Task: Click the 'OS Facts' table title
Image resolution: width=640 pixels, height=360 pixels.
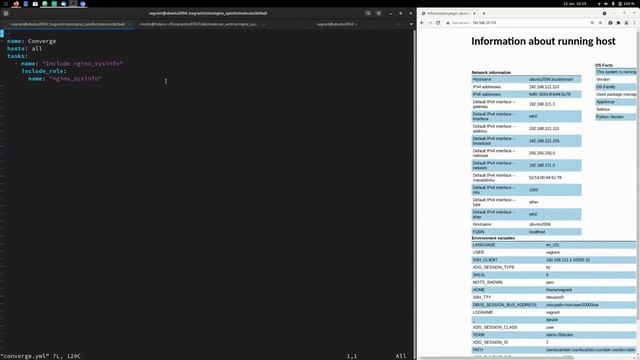Action: pos(604,65)
